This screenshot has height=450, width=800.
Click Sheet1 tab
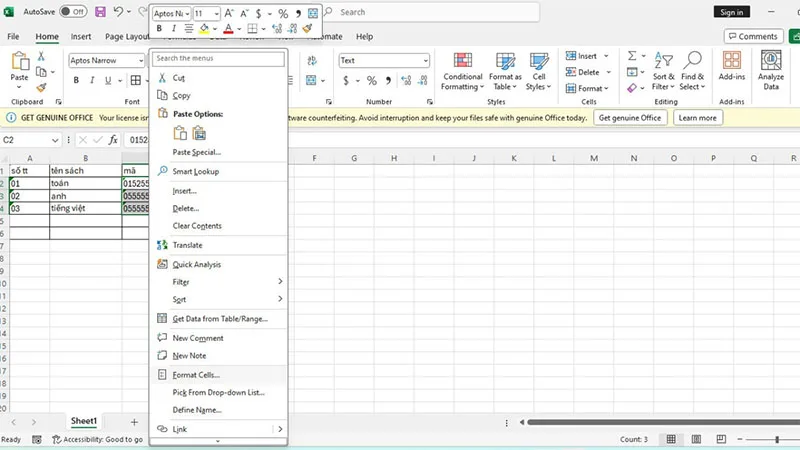pos(84,421)
